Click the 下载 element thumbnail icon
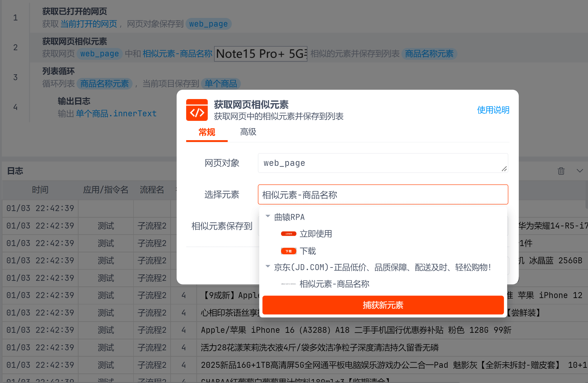This screenshot has height=383, width=588. [288, 251]
